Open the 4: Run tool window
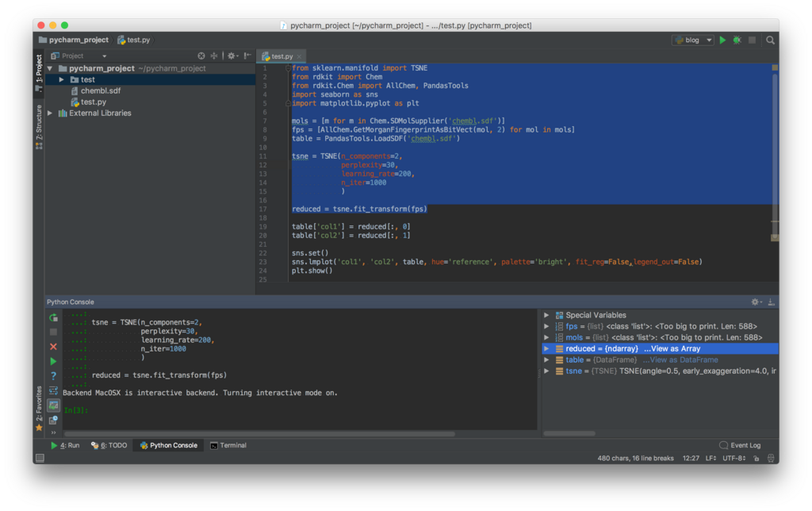 tap(65, 445)
